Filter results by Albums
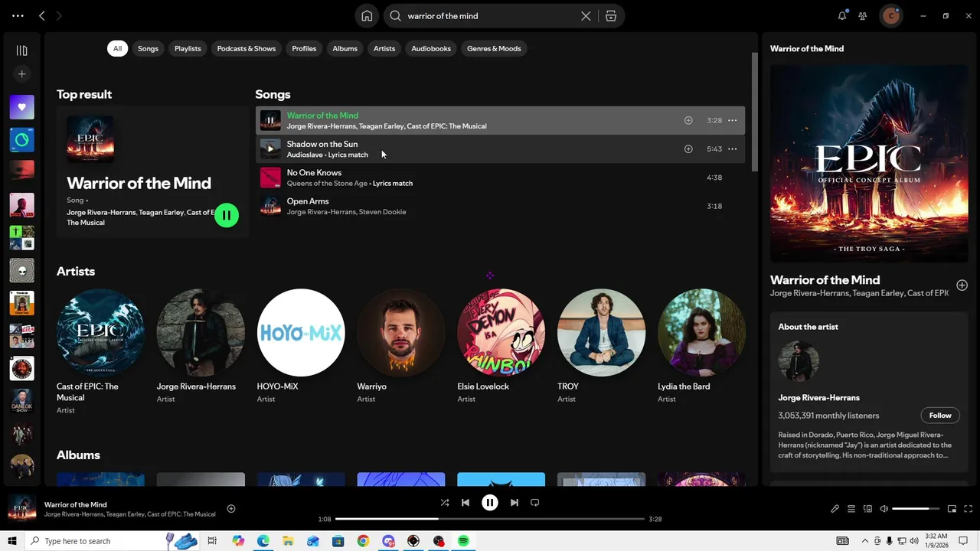 345,48
